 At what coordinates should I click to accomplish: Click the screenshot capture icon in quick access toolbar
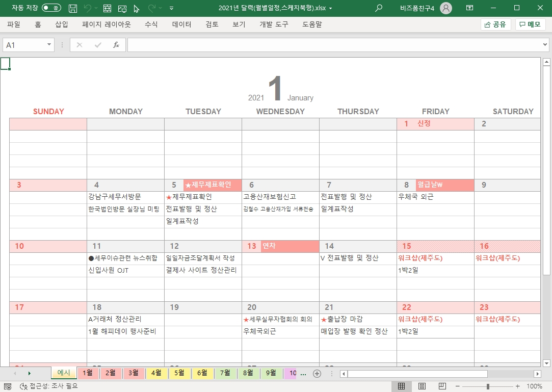[122, 8]
